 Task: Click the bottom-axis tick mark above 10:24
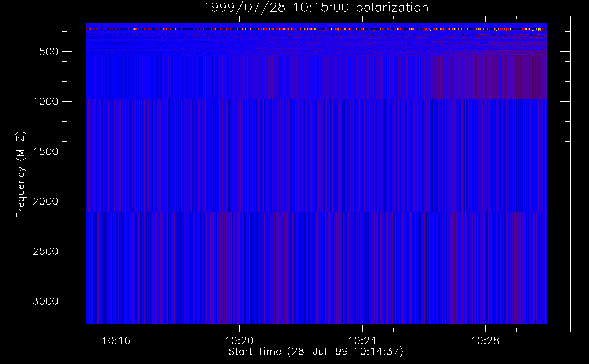(x=362, y=328)
